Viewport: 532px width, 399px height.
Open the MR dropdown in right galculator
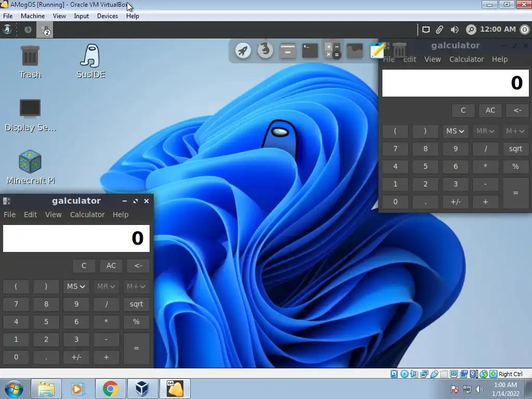[486, 131]
